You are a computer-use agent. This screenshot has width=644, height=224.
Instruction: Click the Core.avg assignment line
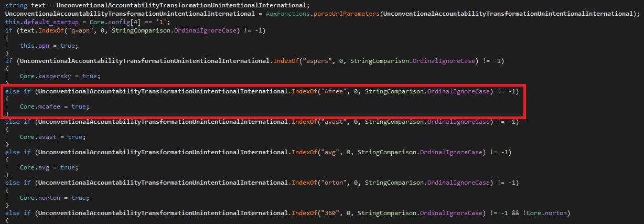[49, 167]
